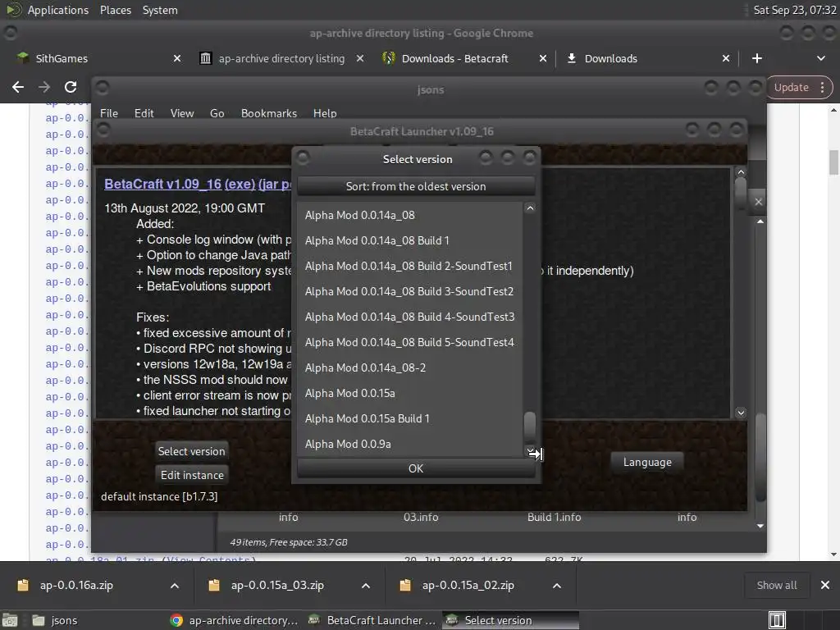Open BetaCraft v1.09_16 changelog link

(163, 184)
